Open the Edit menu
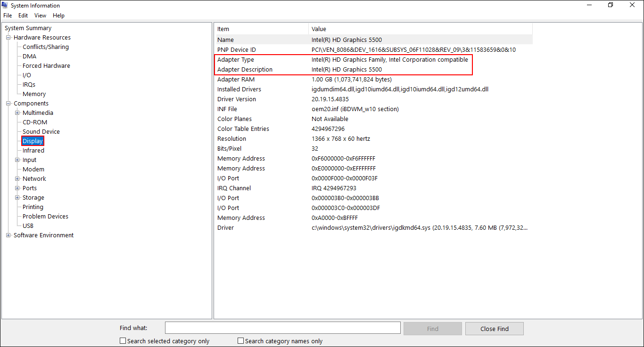This screenshot has height=347, width=644. 23,16
